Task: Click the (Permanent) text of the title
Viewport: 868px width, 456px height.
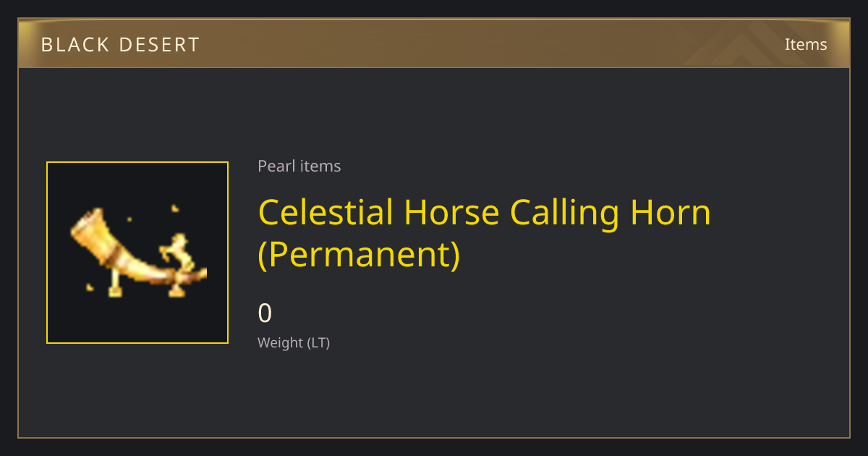Action: point(359,254)
